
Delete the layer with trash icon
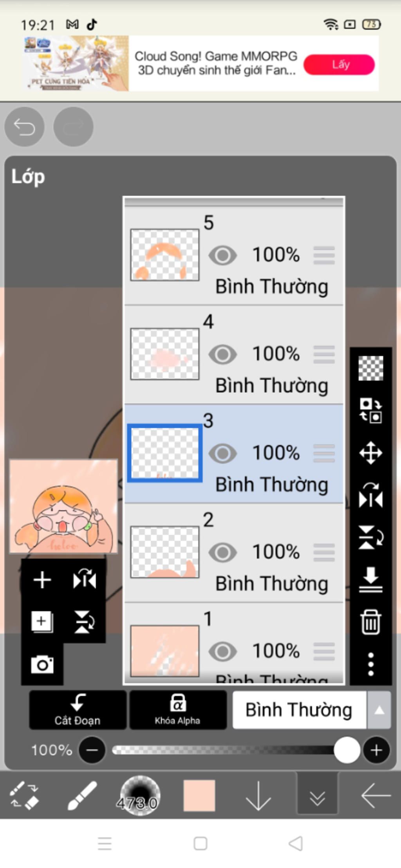(370, 621)
